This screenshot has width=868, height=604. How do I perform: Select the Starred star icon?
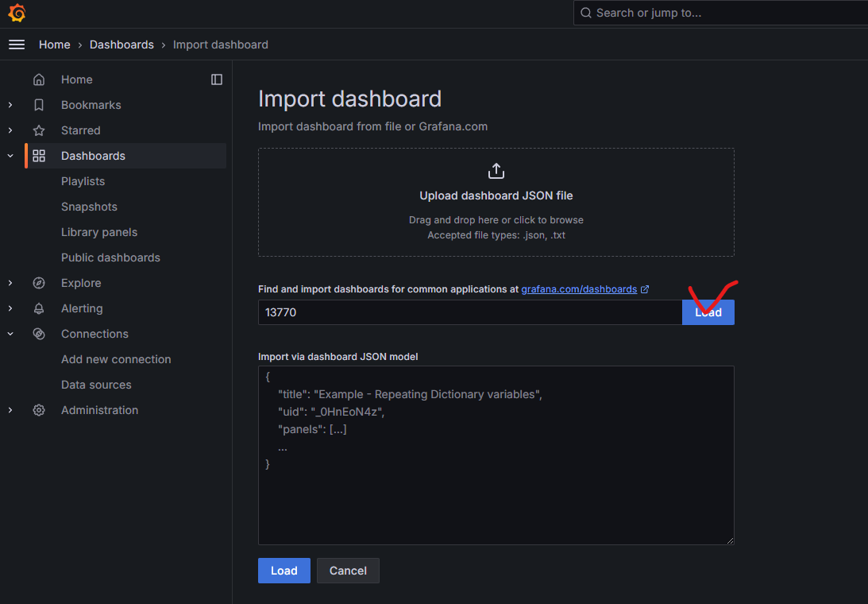tap(38, 130)
